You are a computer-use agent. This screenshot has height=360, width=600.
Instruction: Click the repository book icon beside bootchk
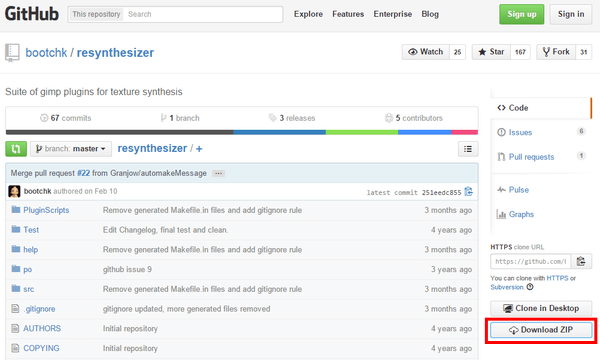(x=12, y=52)
